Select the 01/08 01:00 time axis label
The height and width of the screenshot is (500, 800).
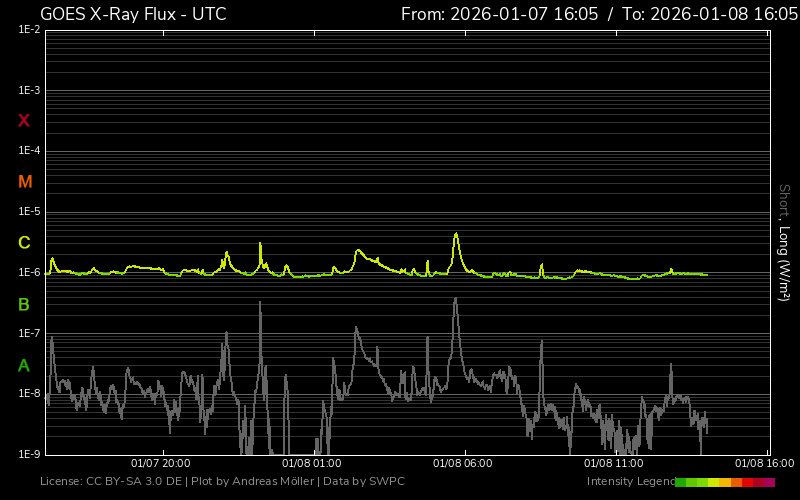pos(311,464)
